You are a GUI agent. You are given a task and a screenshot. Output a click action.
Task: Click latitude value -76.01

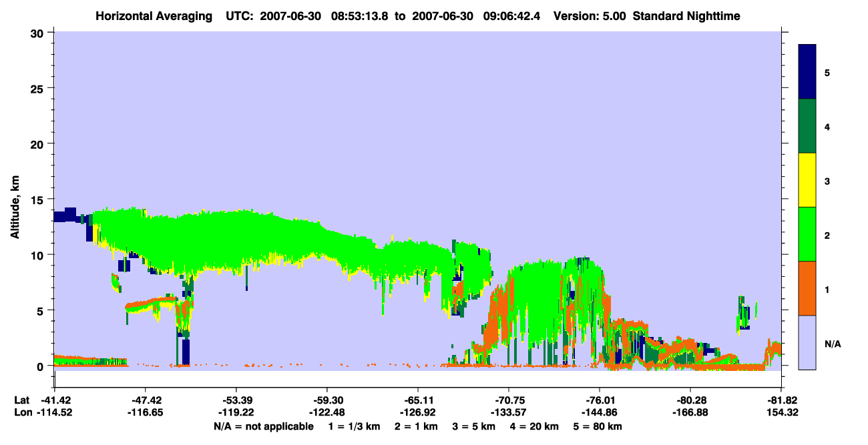click(x=599, y=400)
